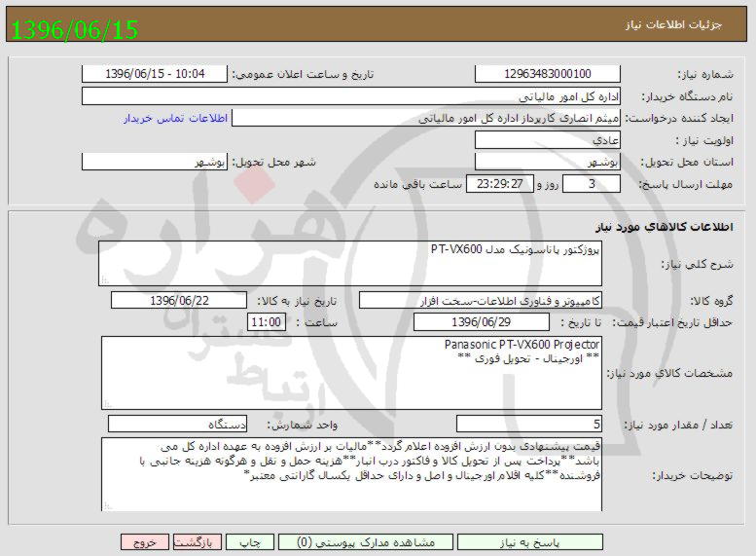Click the specifications box Panasonic PT-VX600 Projector
Viewport: 756px width, 556px height.
pyautogui.click(x=351, y=373)
